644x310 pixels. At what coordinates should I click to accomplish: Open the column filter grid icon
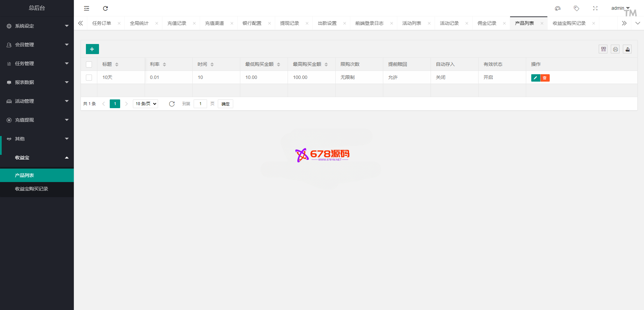(603, 49)
